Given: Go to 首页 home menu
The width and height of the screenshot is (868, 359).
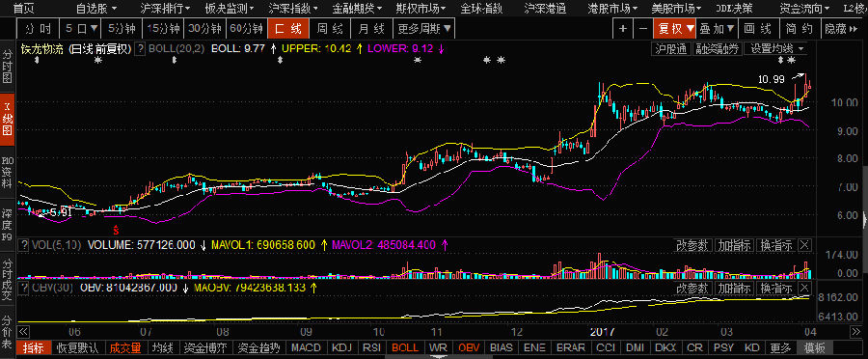Looking at the screenshot, I should (x=23, y=9).
